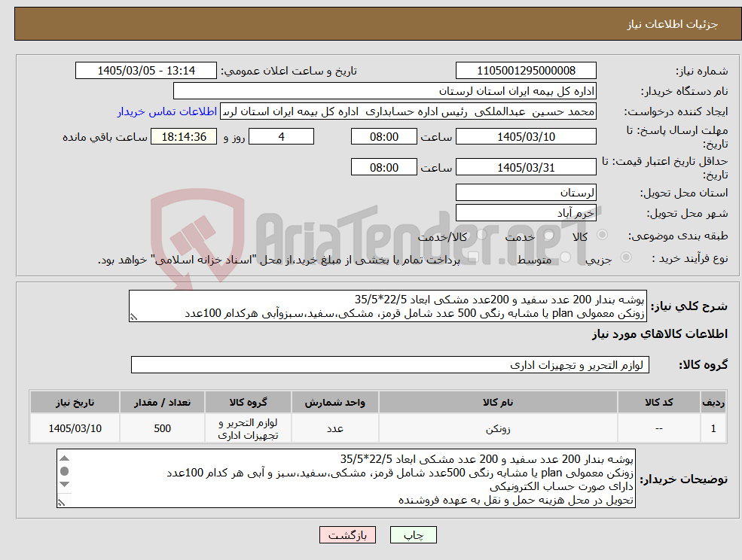The height and width of the screenshot is (560, 742).
Task: Click the item code cell showing --
Action: click(x=658, y=428)
